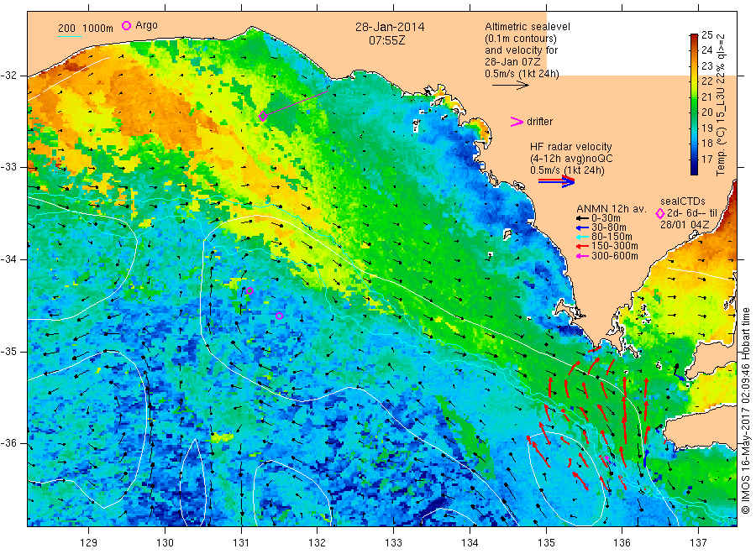Click the '28/01 04Z' text
This screenshot has width=756, height=554.
pyautogui.click(x=685, y=224)
